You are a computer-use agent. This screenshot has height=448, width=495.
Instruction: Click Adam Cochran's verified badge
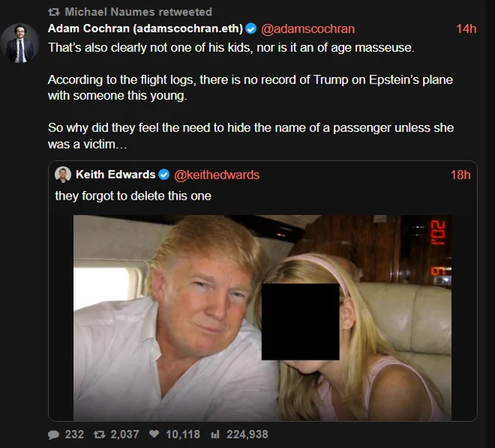251,29
